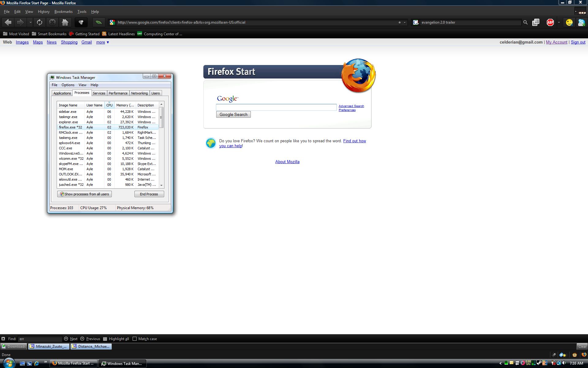Switch to the Applications tab
Image resolution: width=588 pixels, height=368 pixels.
[x=62, y=93]
